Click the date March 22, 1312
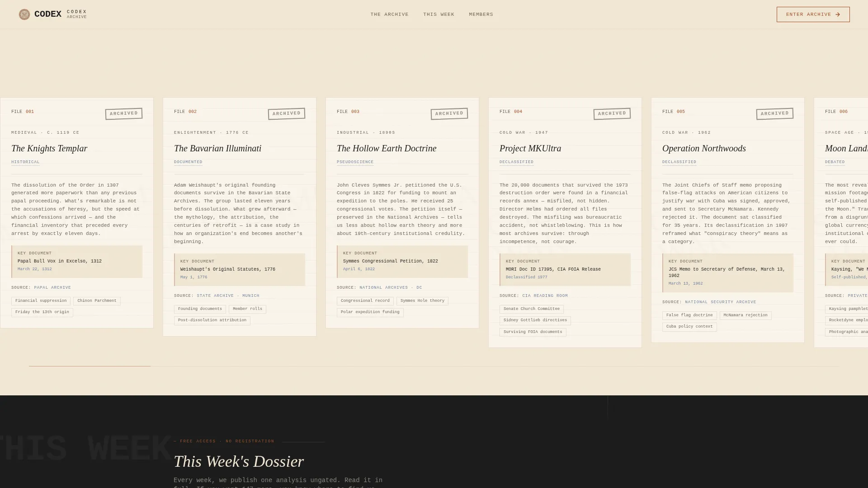The height and width of the screenshot is (488, 868). (34, 269)
